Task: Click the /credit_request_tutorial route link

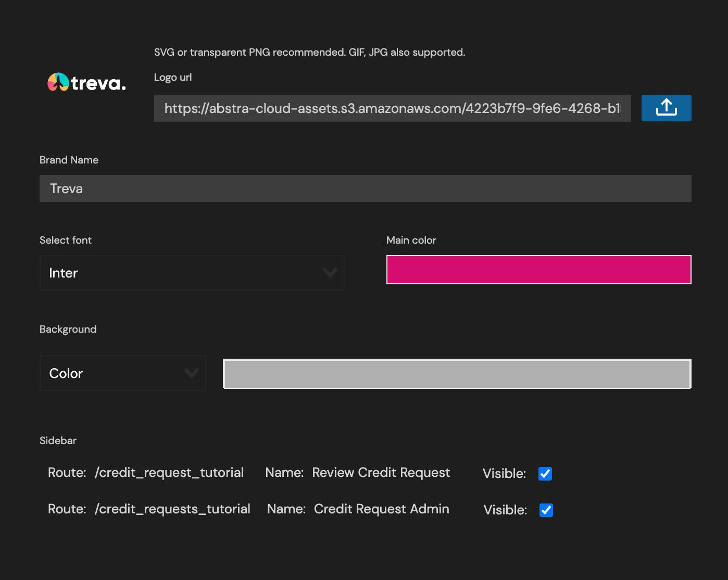Action: point(169,473)
